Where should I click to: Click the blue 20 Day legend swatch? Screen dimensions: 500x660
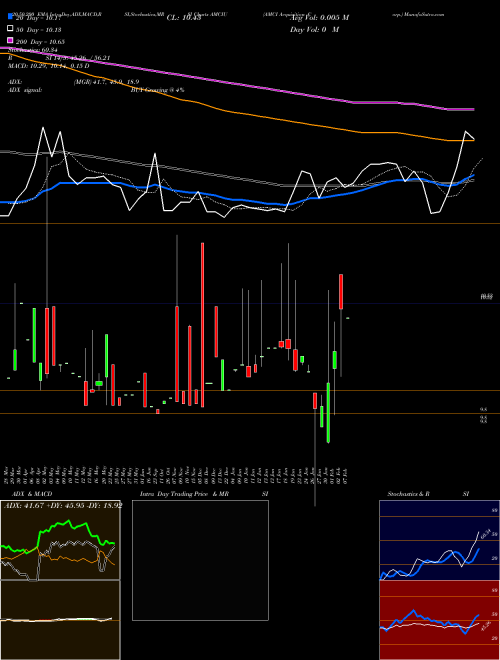tap(11, 18)
